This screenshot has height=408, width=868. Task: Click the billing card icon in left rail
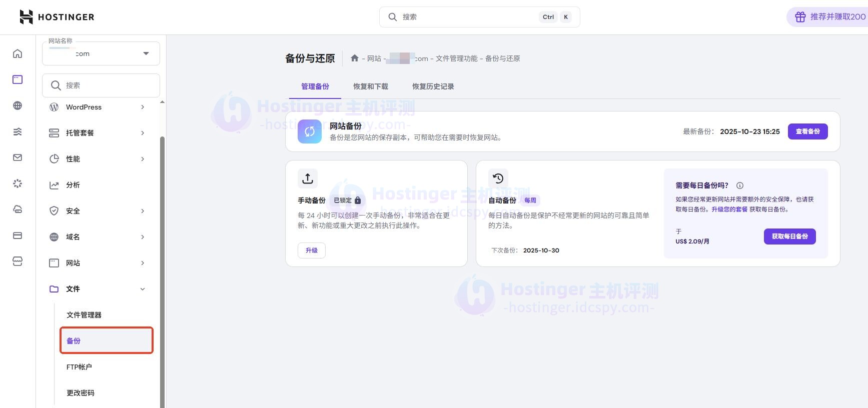(x=18, y=235)
